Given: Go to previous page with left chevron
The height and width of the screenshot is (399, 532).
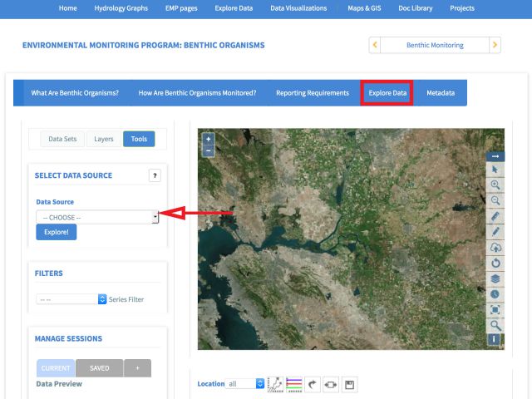Looking at the screenshot, I should 375,45.
